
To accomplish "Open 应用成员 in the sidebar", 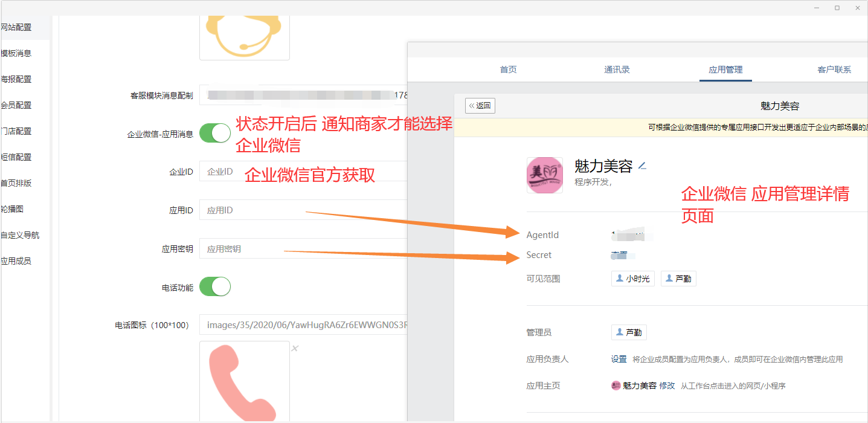I will (x=16, y=261).
